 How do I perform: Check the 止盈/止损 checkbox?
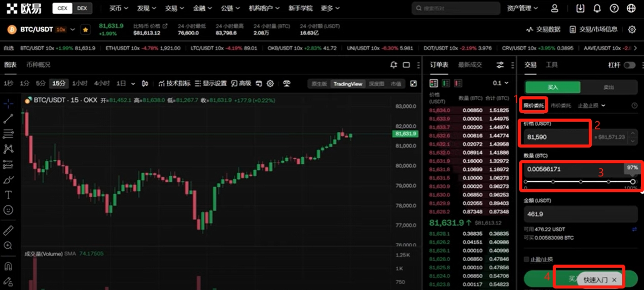[526, 260]
